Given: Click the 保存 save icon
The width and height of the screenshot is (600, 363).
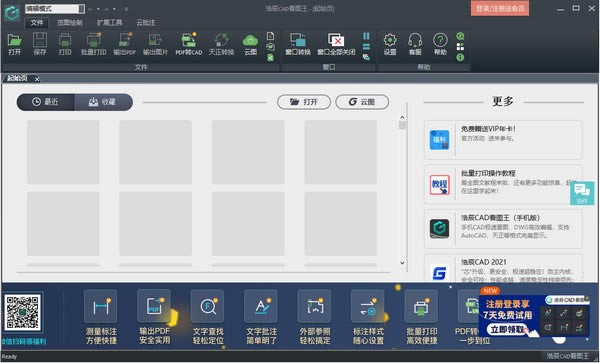Looking at the screenshot, I should click(39, 44).
